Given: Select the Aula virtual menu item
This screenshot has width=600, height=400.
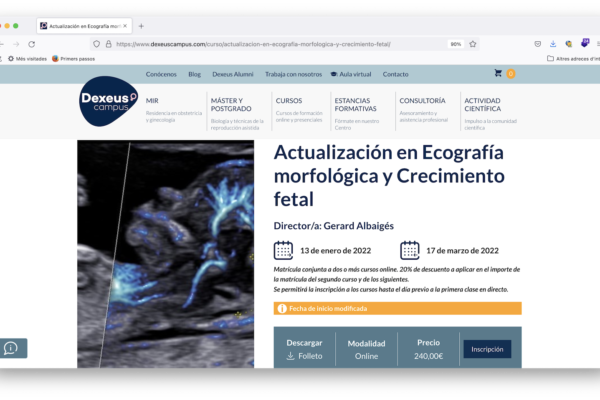Looking at the screenshot, I should coord(351,74).
